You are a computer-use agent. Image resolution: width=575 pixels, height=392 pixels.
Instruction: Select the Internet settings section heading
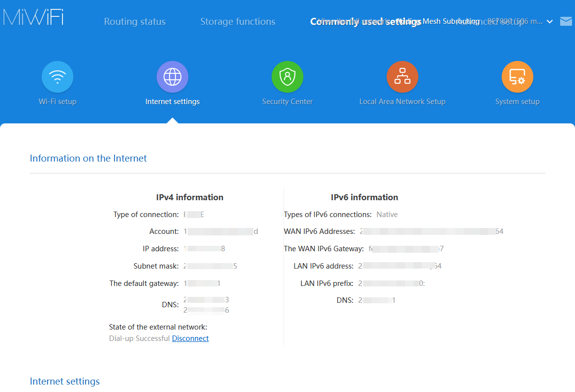64,381
